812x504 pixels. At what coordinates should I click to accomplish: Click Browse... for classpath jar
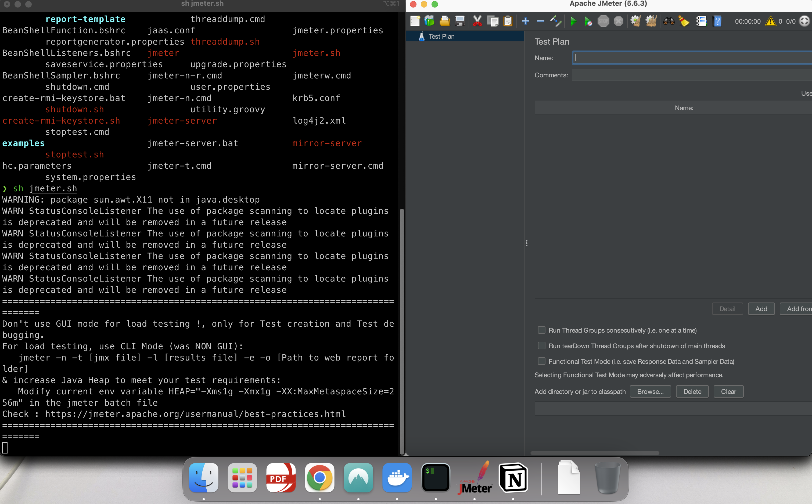tap(650, 391)
